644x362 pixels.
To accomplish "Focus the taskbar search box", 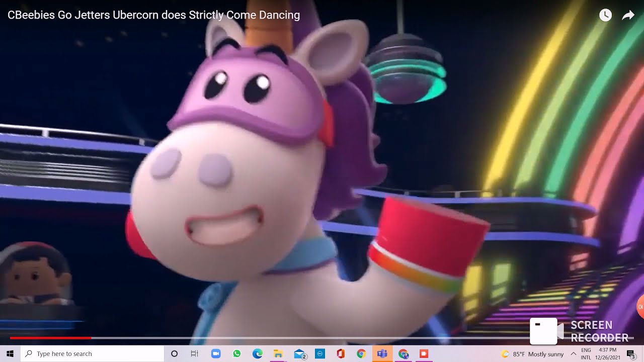I will click(92, 354).
